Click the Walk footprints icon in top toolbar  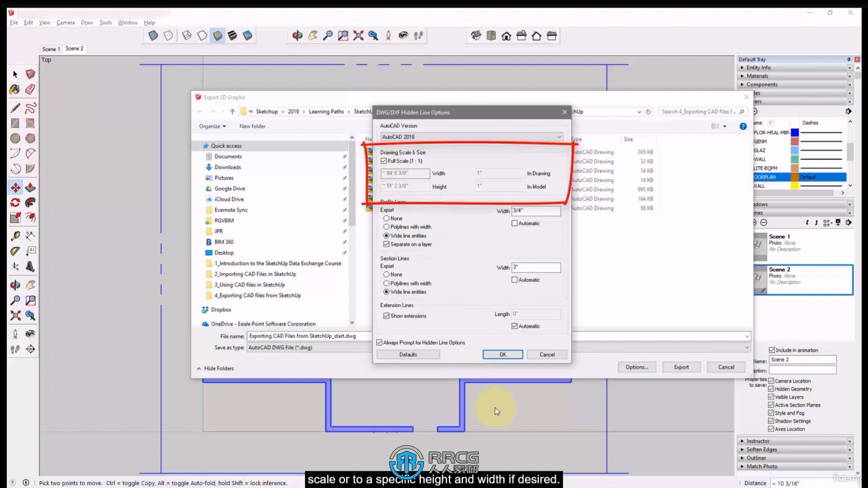click(418, 36)
